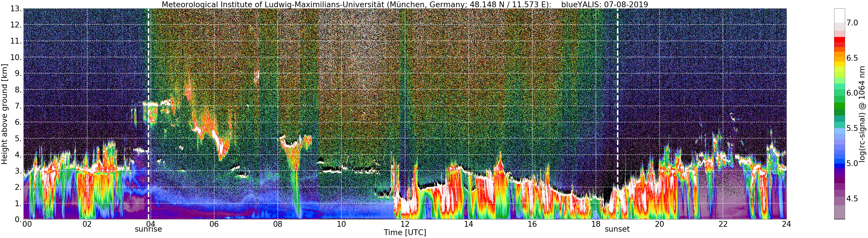Click the '20' time tick label

tap(659, 224)
